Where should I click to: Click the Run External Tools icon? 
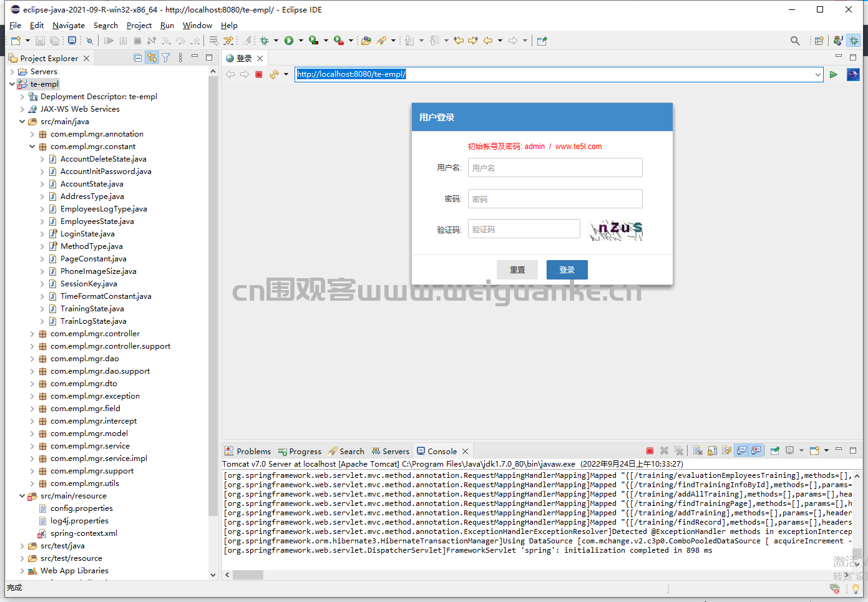(339, 41)
